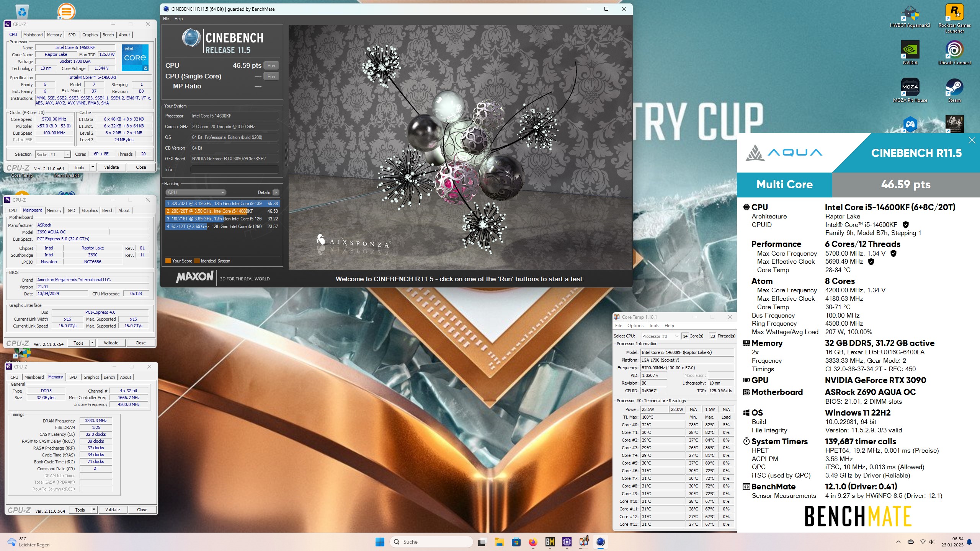The image size is (980, 551).
Task: Open the Cinebench Help menu
Action: click(178, 19)
